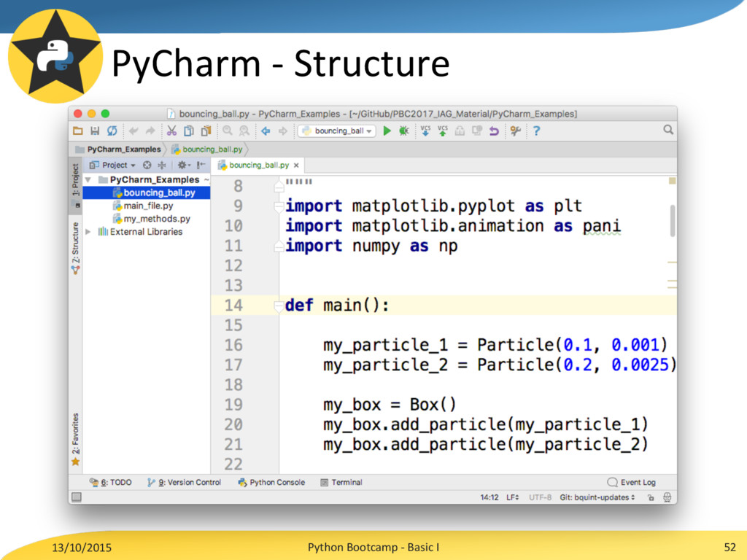
Task: Open the Event Log
Action: click(632, 483)
